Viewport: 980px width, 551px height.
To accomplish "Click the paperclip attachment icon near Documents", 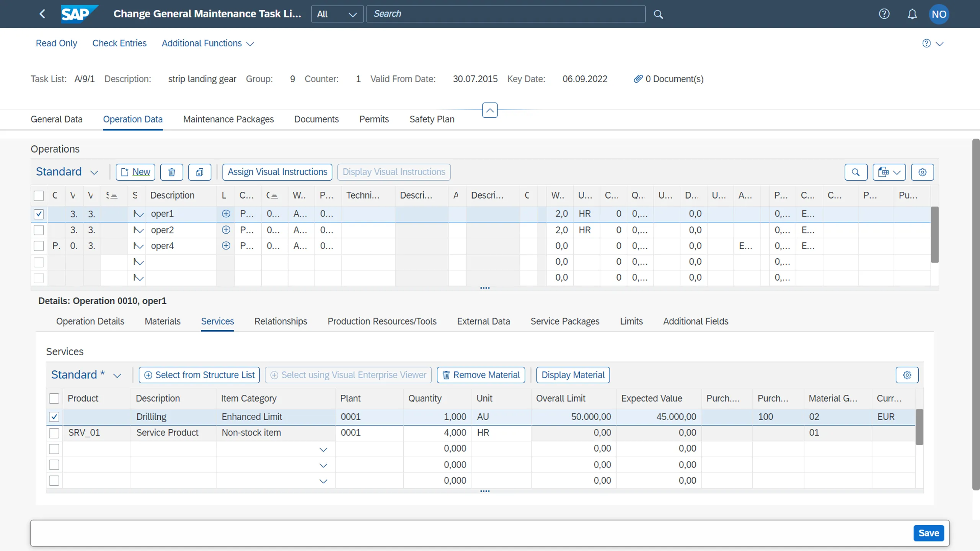I will pyautogui.click(x=638, y=79).
